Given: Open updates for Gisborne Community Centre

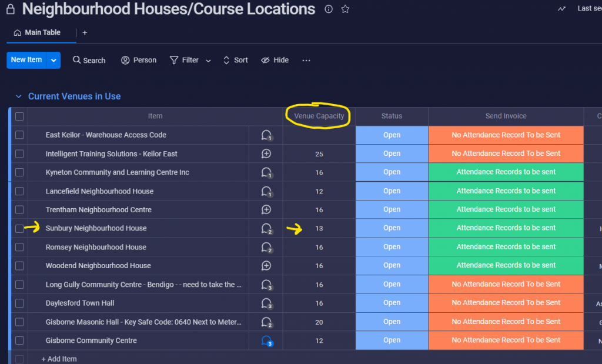Looking at the screenshot, I should pos(266,340).
